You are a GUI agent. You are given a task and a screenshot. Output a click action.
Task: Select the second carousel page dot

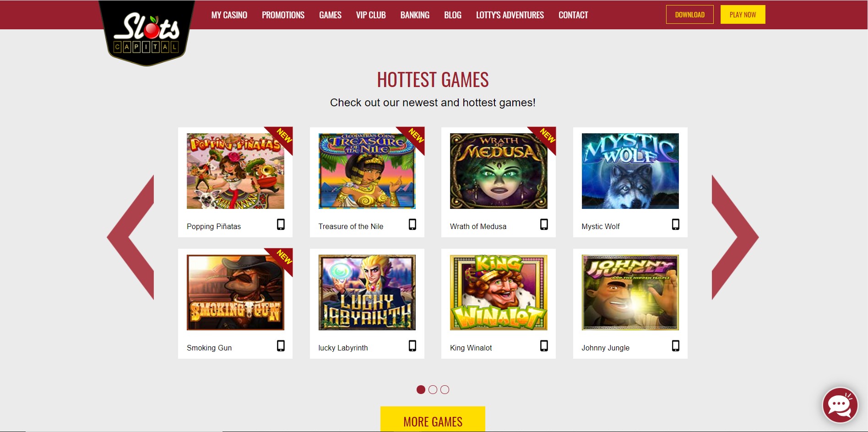tap(433, 389)
